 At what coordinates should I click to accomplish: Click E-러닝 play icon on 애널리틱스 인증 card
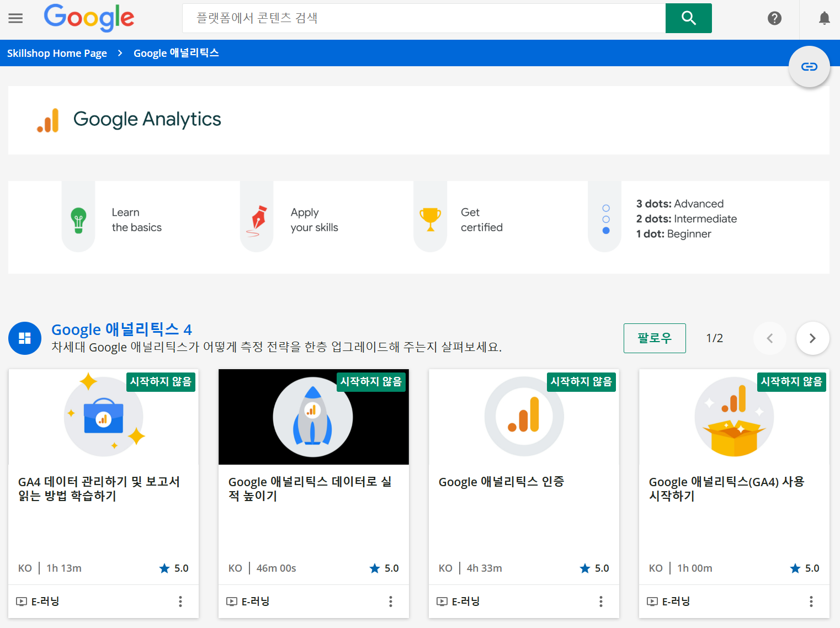pyautogui.click(x=442, y=602)
